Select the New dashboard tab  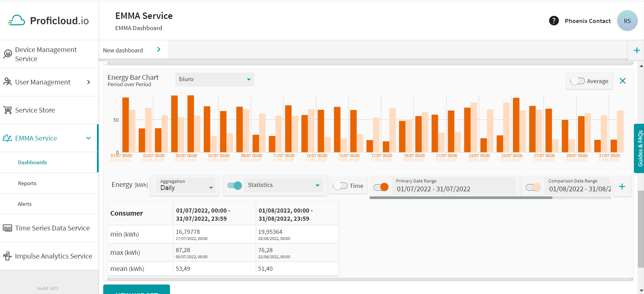coord(123,50)
